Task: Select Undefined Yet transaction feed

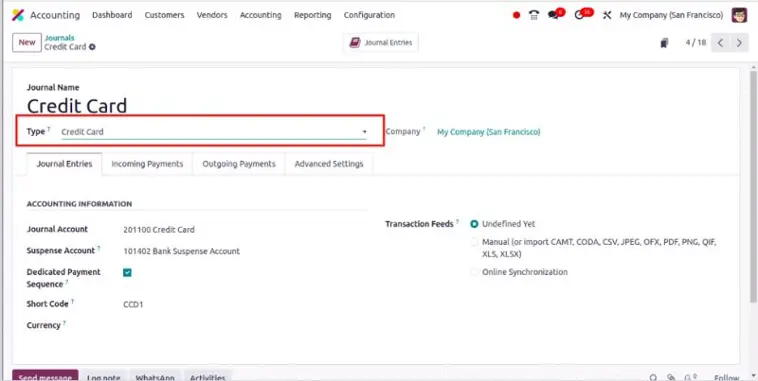Action: tap(474, 224)
